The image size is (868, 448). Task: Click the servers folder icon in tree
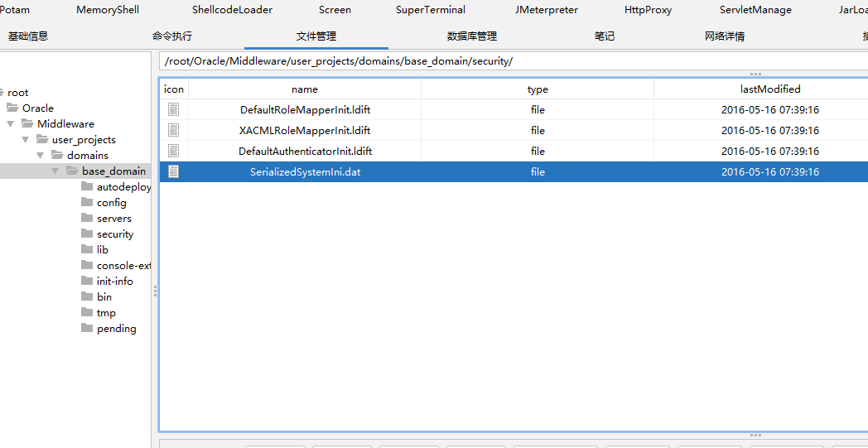click(x=88, y=218)
